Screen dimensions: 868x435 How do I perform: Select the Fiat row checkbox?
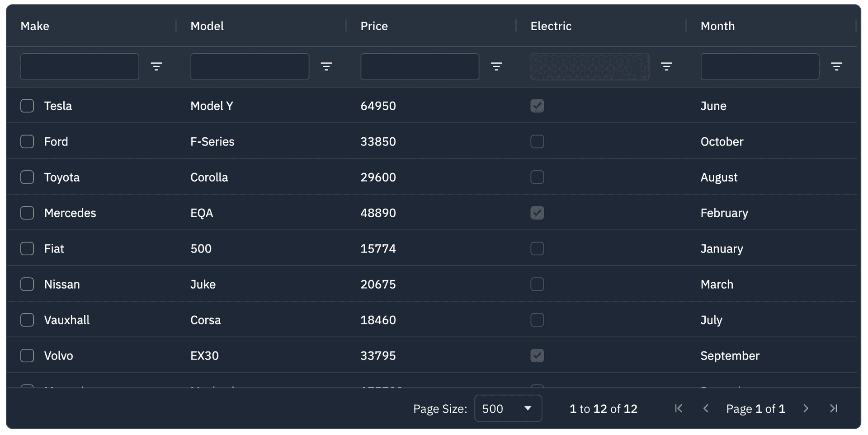click(27, 248)
